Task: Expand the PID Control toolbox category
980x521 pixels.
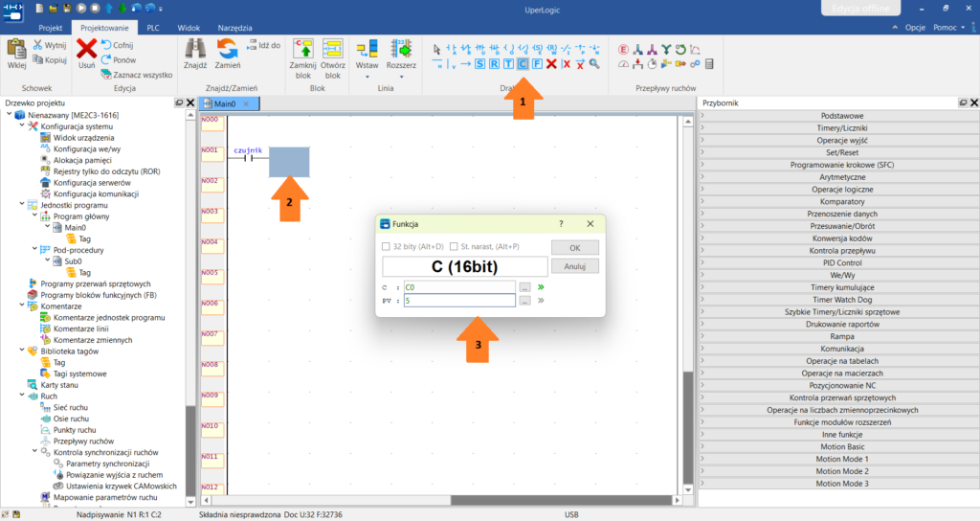Action: pyautogui.click(x=838, y=262)
